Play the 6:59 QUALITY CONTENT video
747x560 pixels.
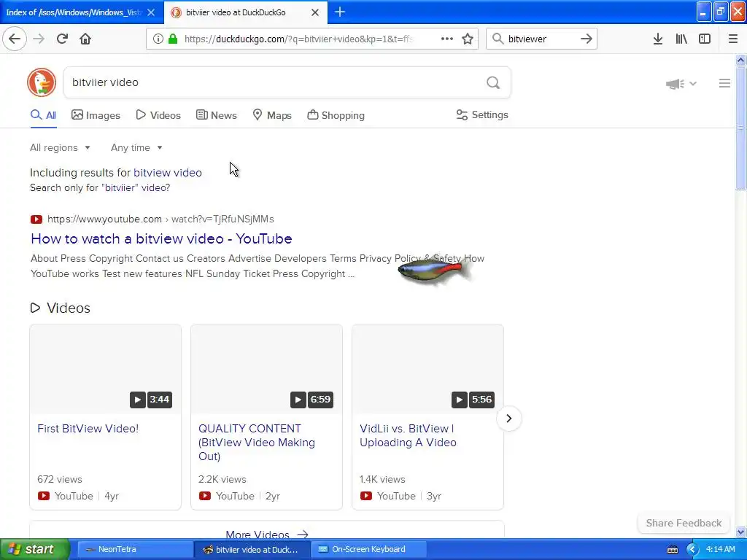pos(266,369)
